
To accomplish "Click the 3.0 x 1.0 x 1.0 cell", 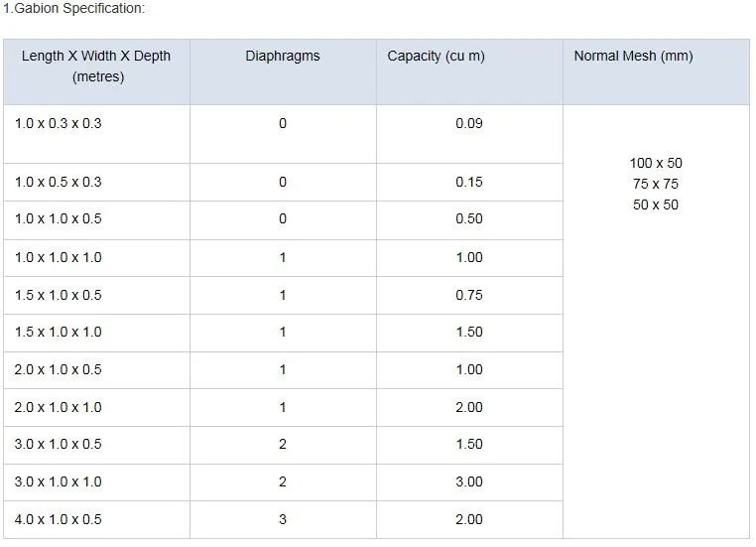I will tap(59, 481).
